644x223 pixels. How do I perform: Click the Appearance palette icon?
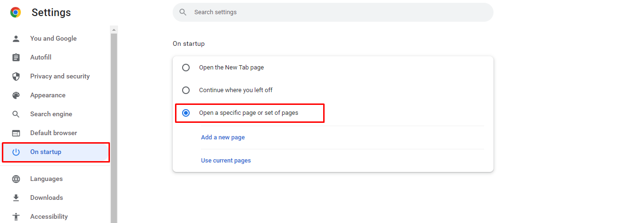pos(16,95)
